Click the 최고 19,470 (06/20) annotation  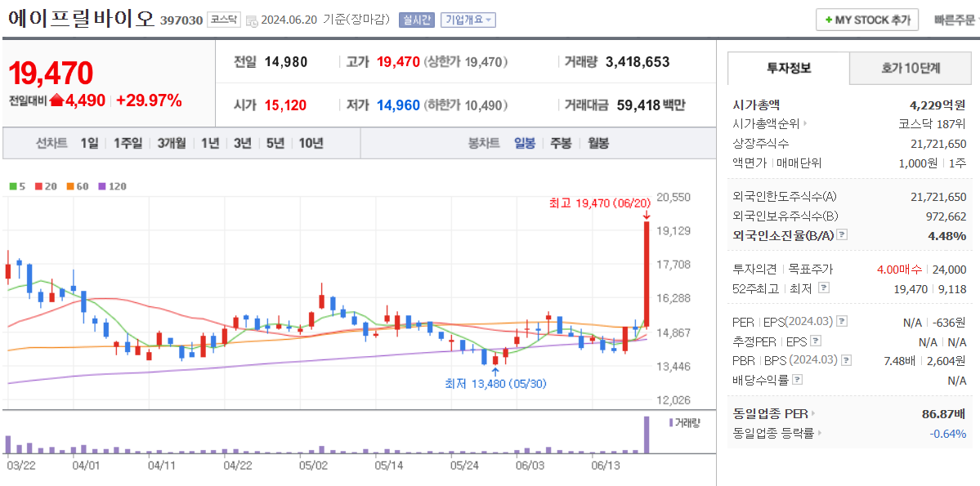click(x=600, y=203)
